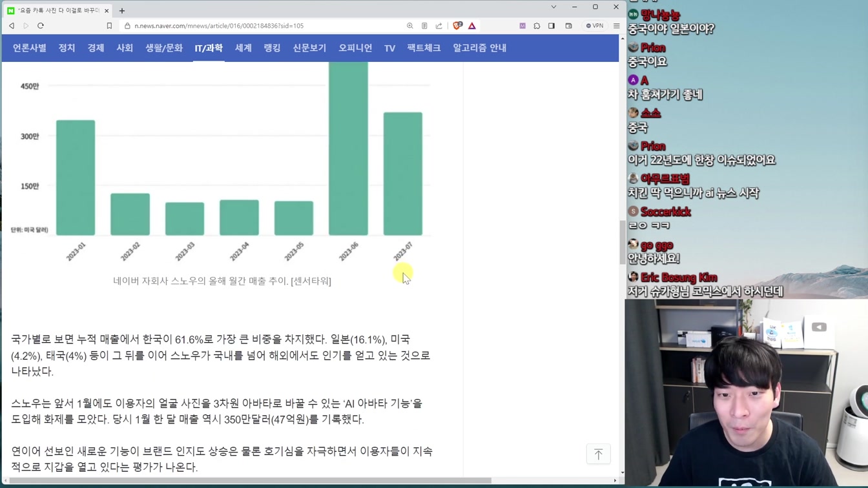
Task: Open the 팩트체크 section
Action: [424, 48]
